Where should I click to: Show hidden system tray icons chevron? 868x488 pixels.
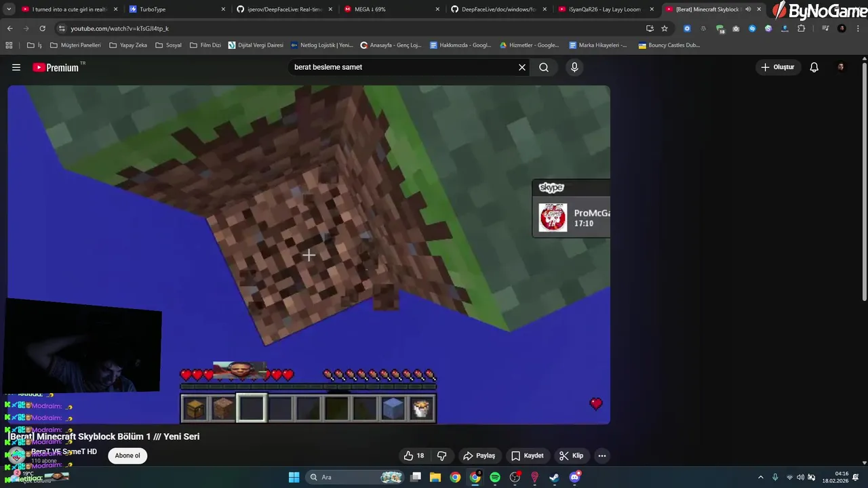click(760, 477)
